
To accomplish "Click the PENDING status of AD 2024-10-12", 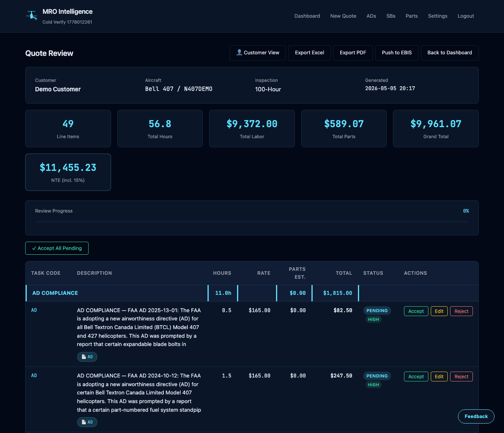I will (x=377, y=376).
